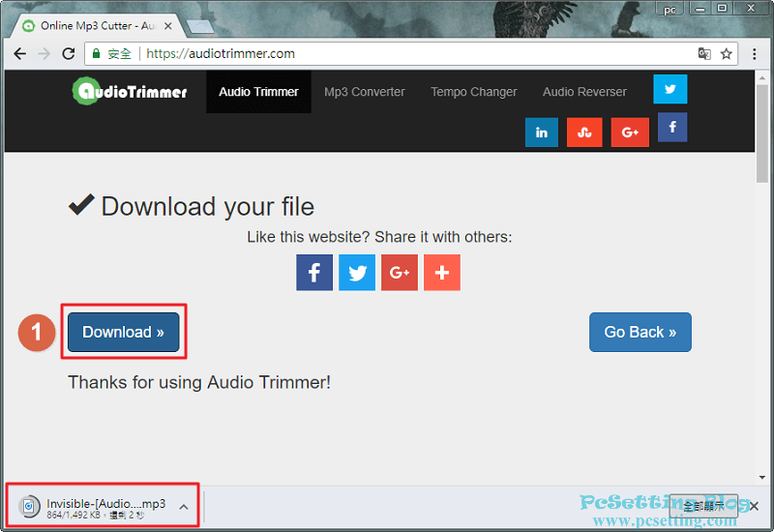The height and width of the screenshot is (532, 774).
Task: Focus the address bar with audiotrimmer.com
Action: 411,53
